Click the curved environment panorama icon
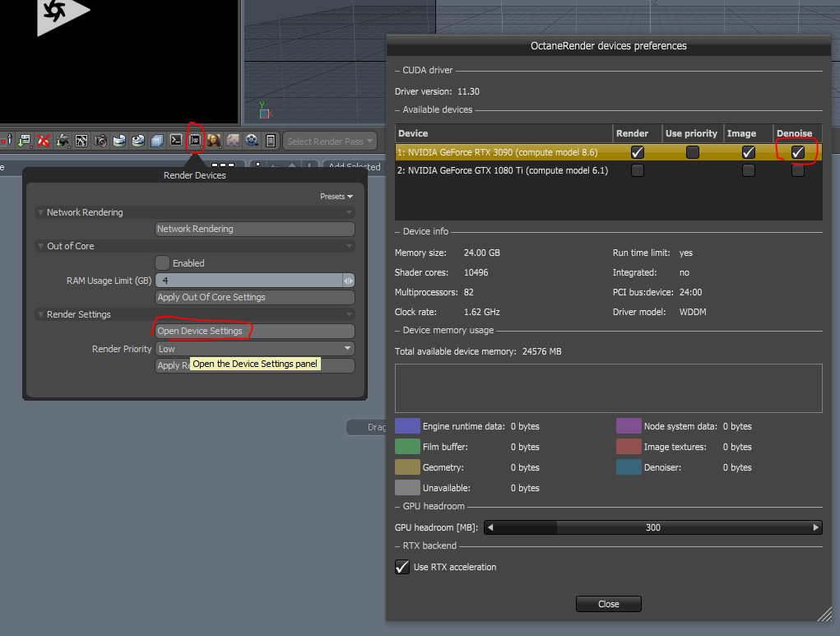 [119, 141]
